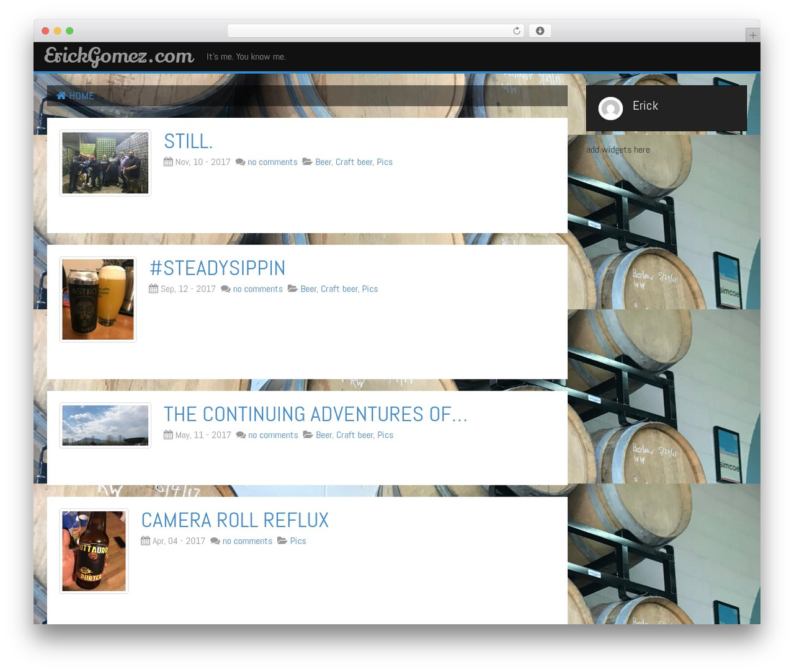The image size is (794, 672).
Task: Open the STILL. post title
Action: point(188,141)
